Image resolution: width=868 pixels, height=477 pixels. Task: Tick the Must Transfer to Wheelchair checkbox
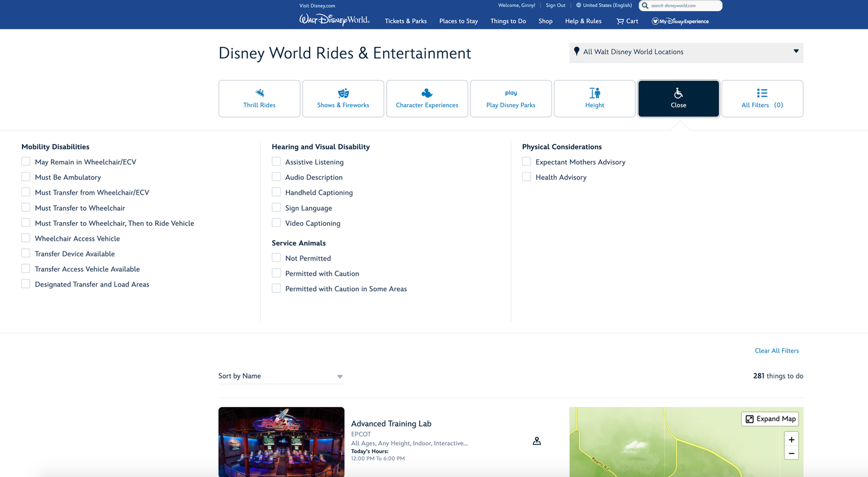[x=26, y=207]
